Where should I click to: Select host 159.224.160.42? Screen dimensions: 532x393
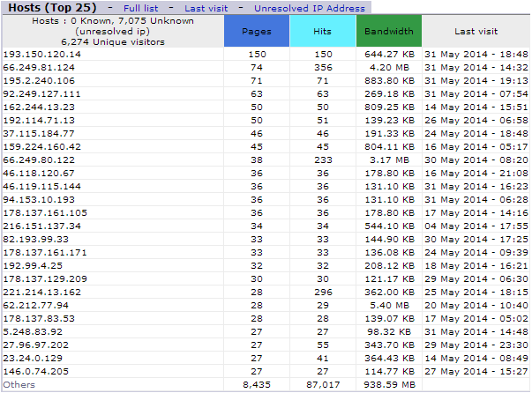coord(41,146)
